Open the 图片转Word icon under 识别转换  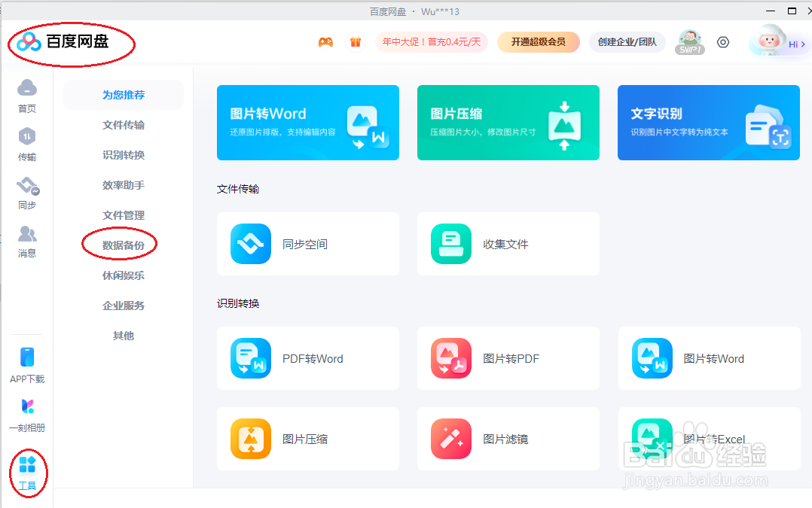tap(652, 358)
